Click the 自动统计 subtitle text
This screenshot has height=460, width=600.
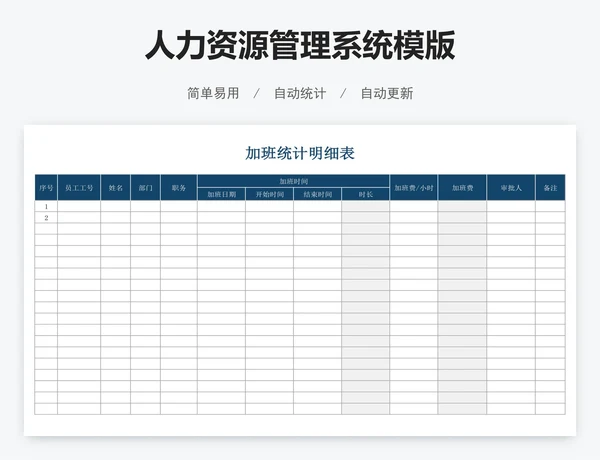[x=300, y=93]
